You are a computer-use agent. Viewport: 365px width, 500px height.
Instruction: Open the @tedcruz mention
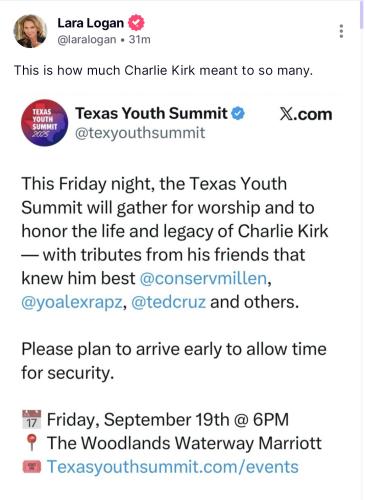pos(168,302)
